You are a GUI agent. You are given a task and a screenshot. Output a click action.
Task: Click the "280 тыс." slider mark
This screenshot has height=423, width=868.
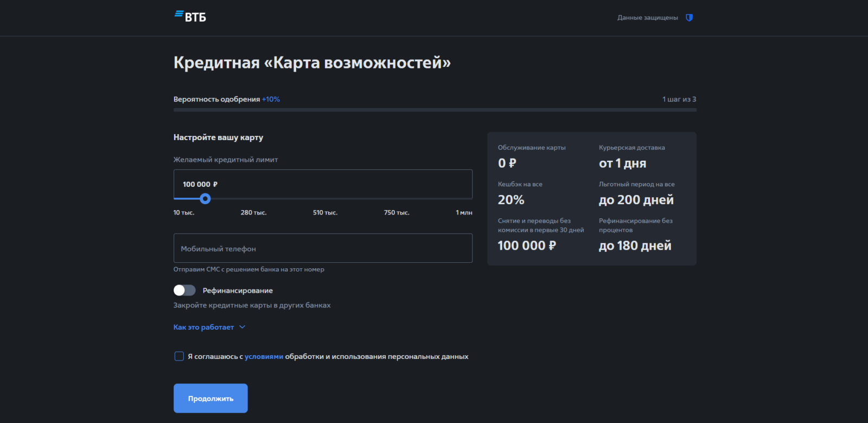point(253,212)
